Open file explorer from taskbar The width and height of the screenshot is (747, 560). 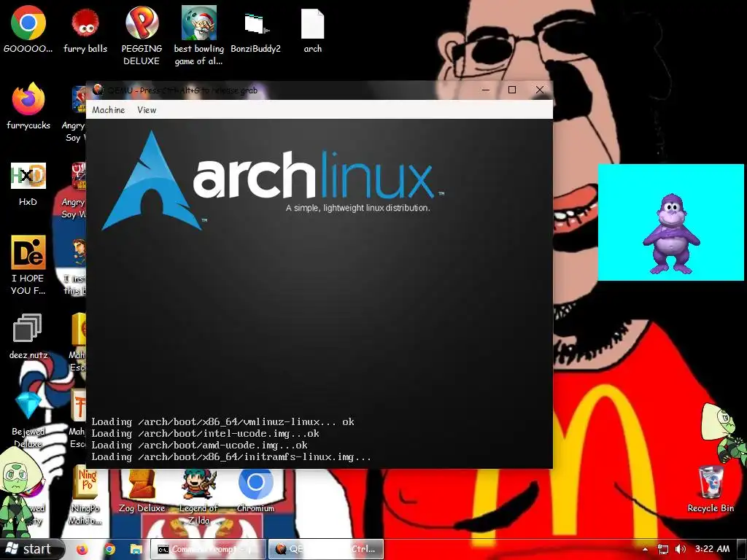pos(136,549)
